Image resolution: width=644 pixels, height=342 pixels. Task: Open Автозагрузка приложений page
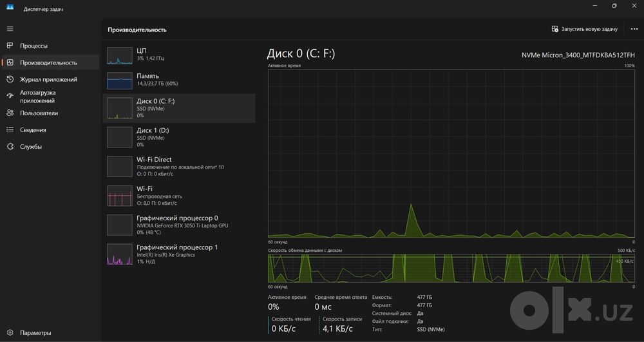(50, 97)
